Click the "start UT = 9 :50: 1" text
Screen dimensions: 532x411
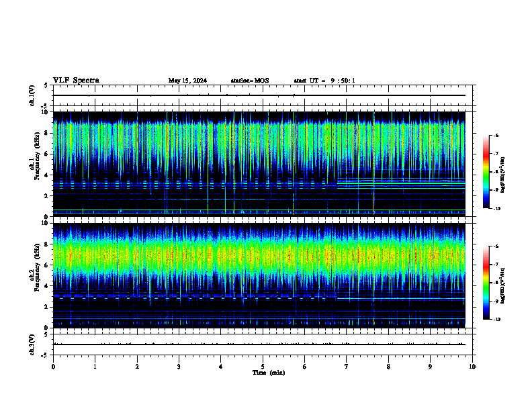pos(324,81)
